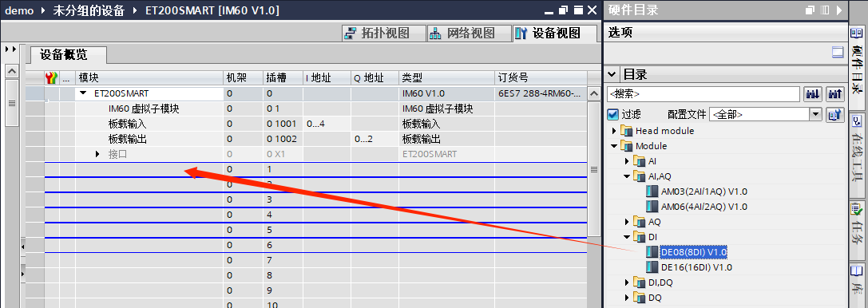Screen dimensions: 868x308
Task: Select the 板载输出 module row
Action: 127,139
